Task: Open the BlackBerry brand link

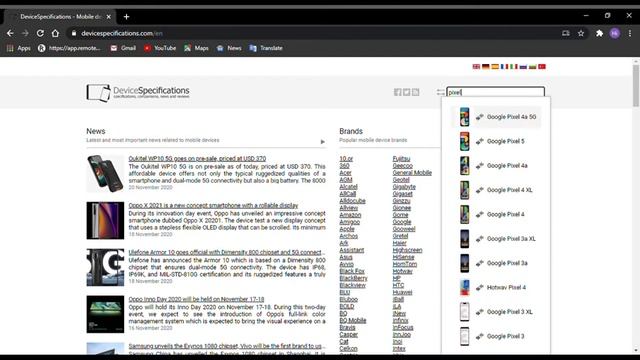Action: [353, 278]
